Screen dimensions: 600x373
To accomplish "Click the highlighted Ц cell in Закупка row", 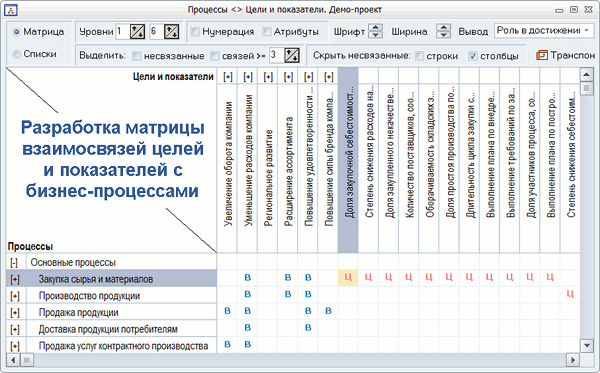I will tap(348, 278).
